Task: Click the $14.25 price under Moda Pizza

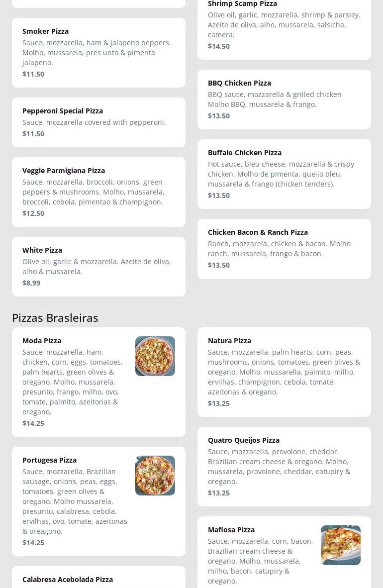Action: coord(33,423)
